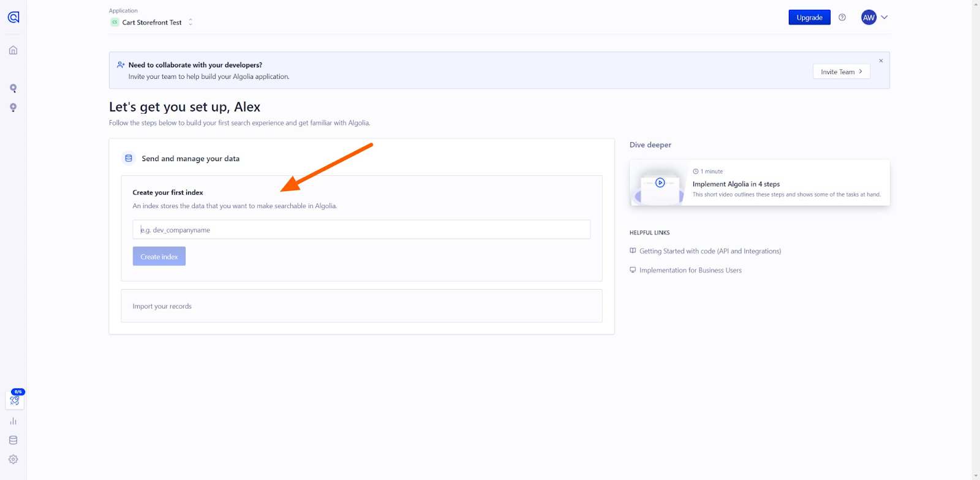Click the Let's get you set up, Alex heading
980x480 pixels.
coord(184,107)
